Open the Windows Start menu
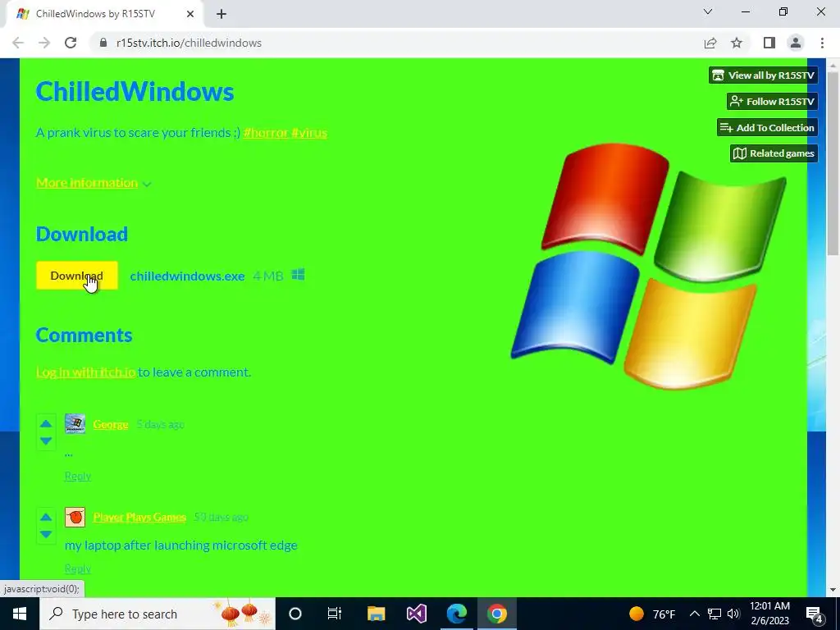This screenshot has width=840, height=630. click(20, 614)
